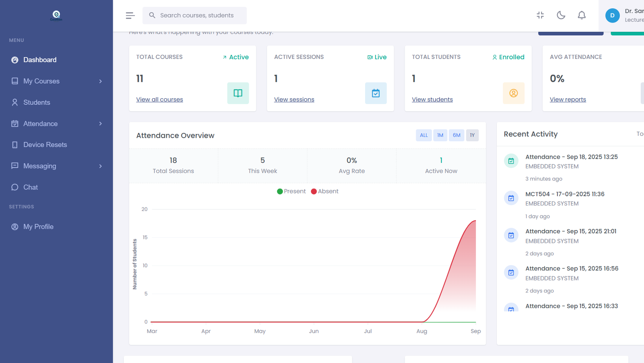
Task: Click the calendar icon in Active Sessions card
Action: pyautogui.click(x=376, y=93)
